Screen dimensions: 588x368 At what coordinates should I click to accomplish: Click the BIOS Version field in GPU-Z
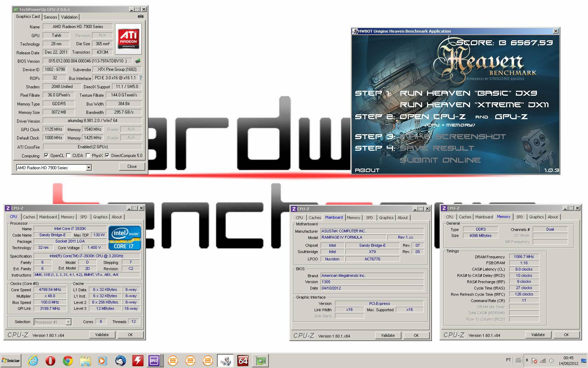(x=87, y=61)
